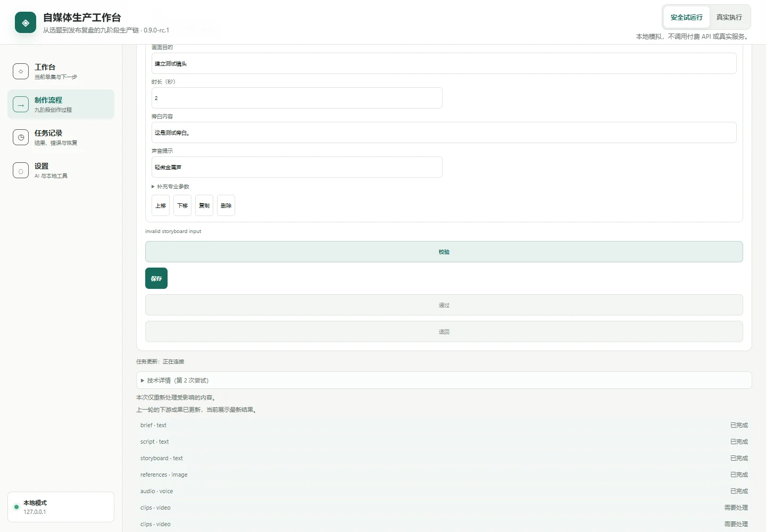Image resolution: width=766 pixels, height=532 pixels.
Task: Switch to 安全试运行 mode
Action: pos(686,18)
